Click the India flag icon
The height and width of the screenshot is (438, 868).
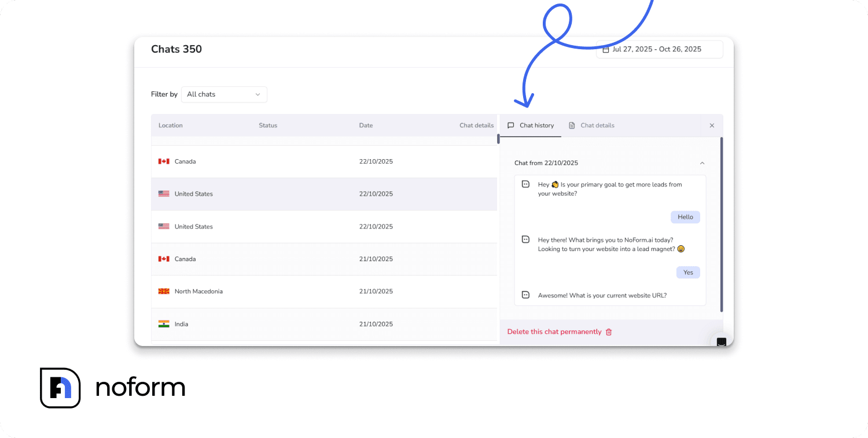click(x=164, y=324)
